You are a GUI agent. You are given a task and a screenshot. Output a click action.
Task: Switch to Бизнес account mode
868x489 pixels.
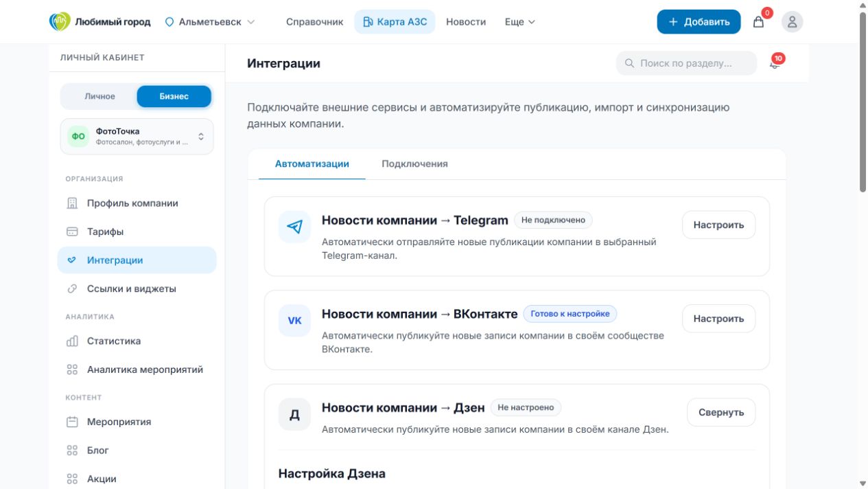tap(174, 96)
